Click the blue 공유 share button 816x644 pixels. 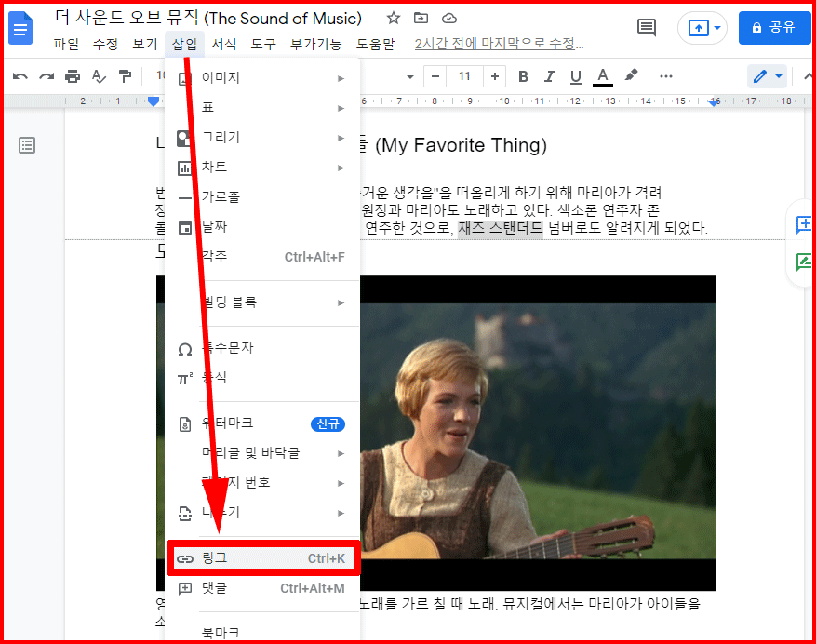774,28
